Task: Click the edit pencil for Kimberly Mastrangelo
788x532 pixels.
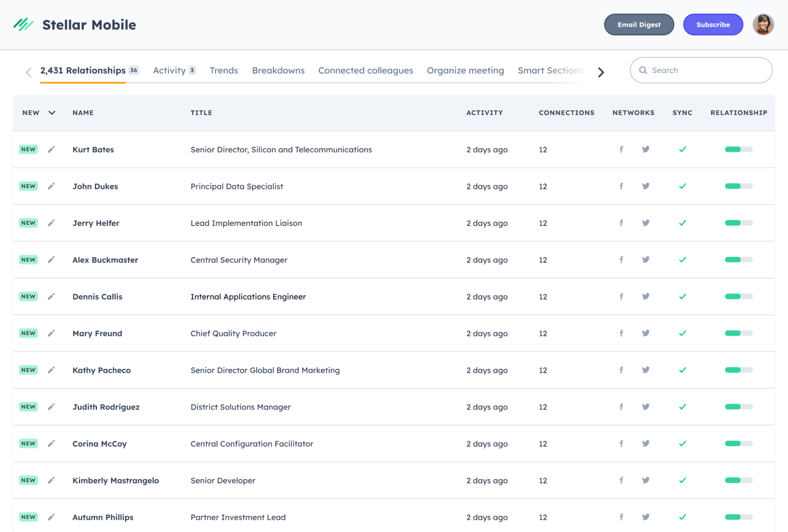Action: pos(51,480)
